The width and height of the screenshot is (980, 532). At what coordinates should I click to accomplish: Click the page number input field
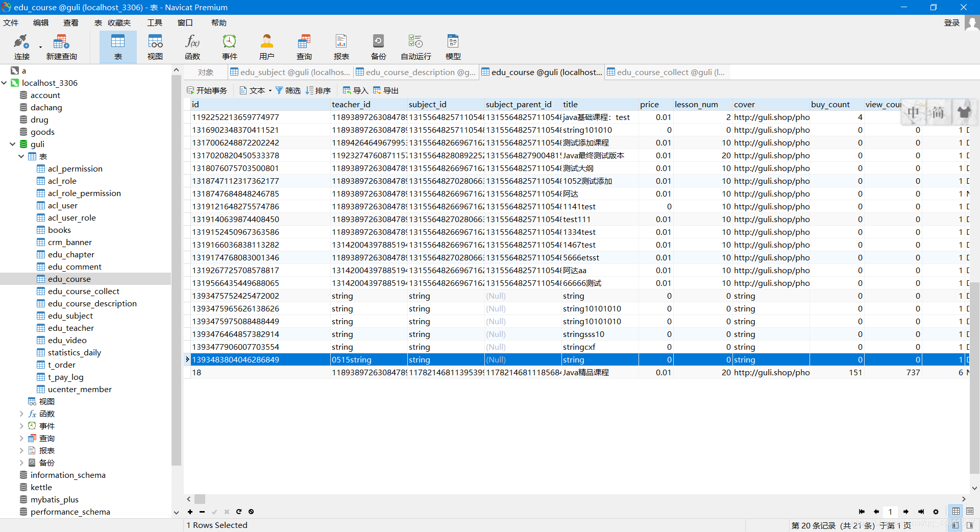[x=891, y=512]
